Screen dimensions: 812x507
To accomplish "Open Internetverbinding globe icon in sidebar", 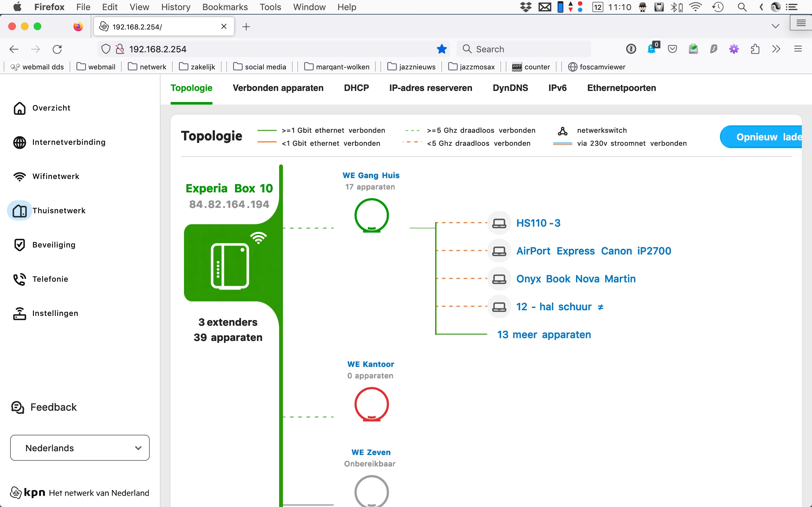I will click(19, 142).
